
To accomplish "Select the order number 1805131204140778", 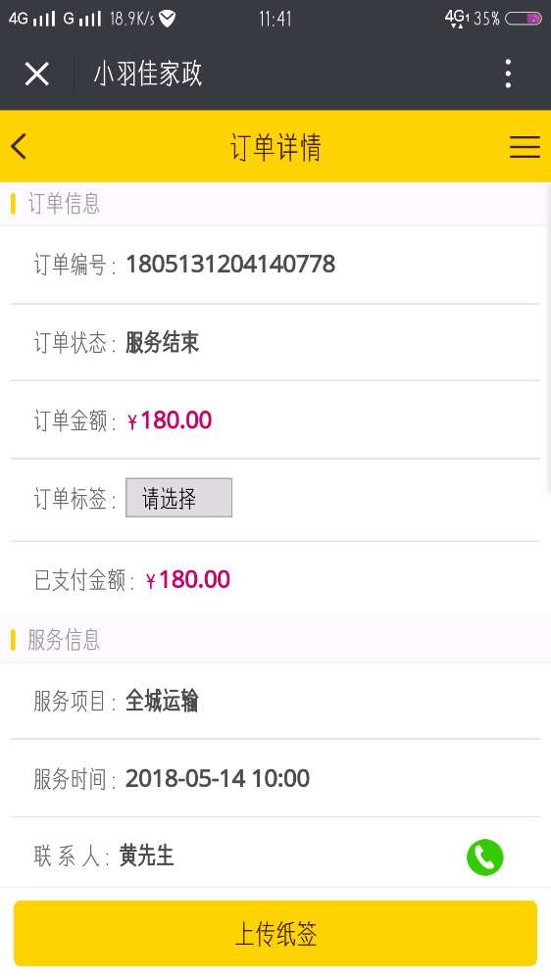I will tap(230, 265).
